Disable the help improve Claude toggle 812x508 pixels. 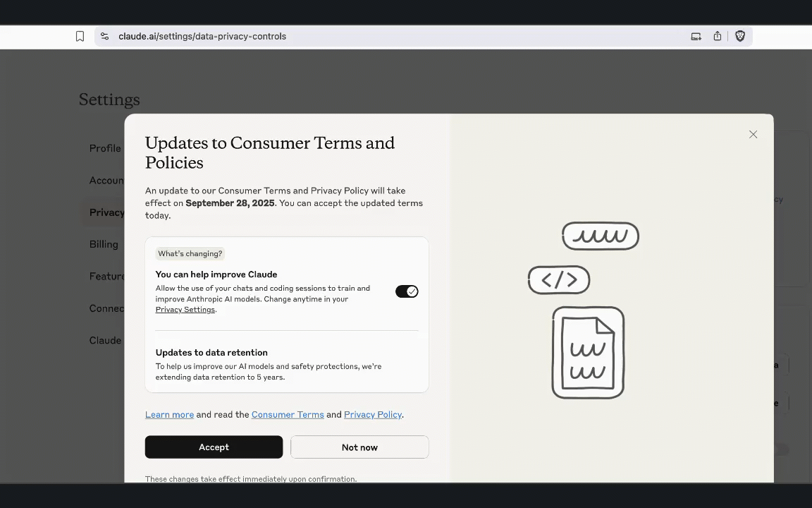[407, 291]
